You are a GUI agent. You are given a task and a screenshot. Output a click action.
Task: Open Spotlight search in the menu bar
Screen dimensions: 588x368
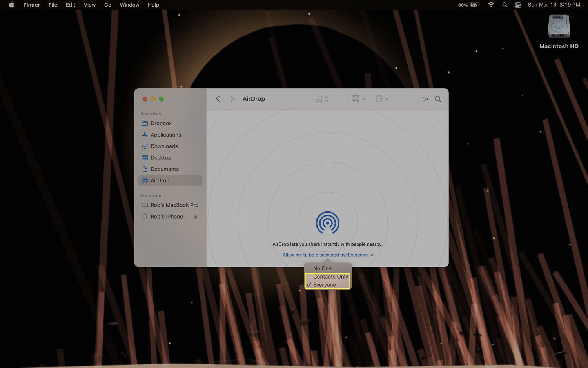tap(505, 5)
